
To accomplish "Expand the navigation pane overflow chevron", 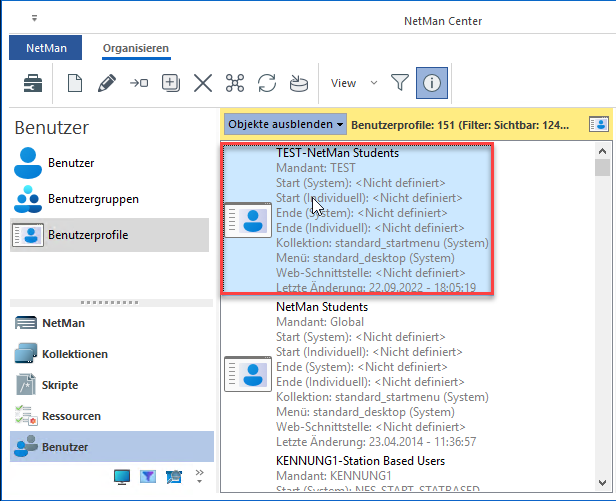I will coord(198,474).
